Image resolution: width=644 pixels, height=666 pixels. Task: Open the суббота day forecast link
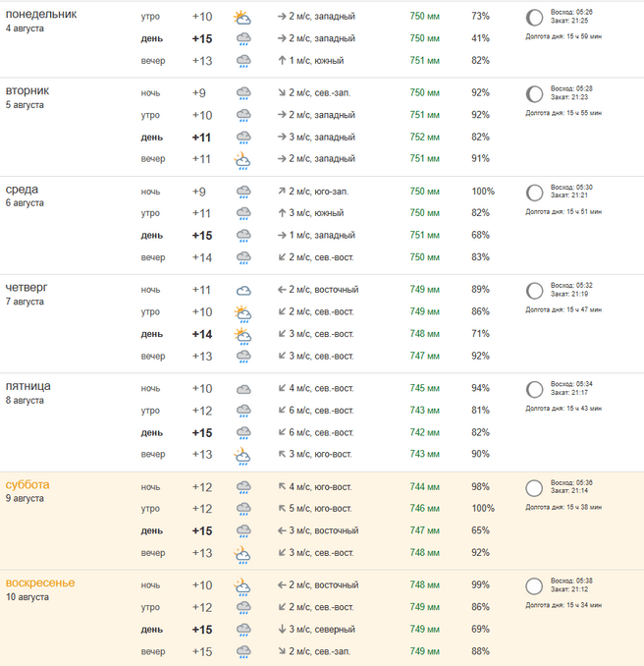pos(27,484)
